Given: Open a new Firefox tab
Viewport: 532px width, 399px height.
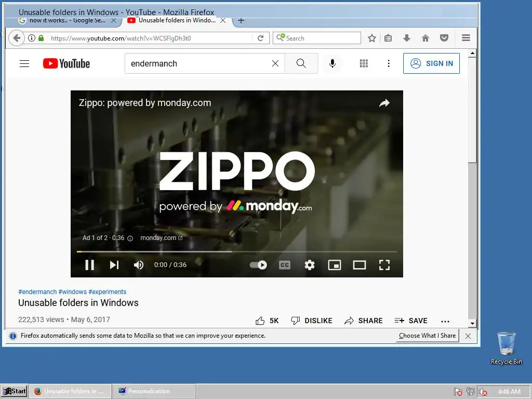Looking at the screenshot, I should 241,20.
